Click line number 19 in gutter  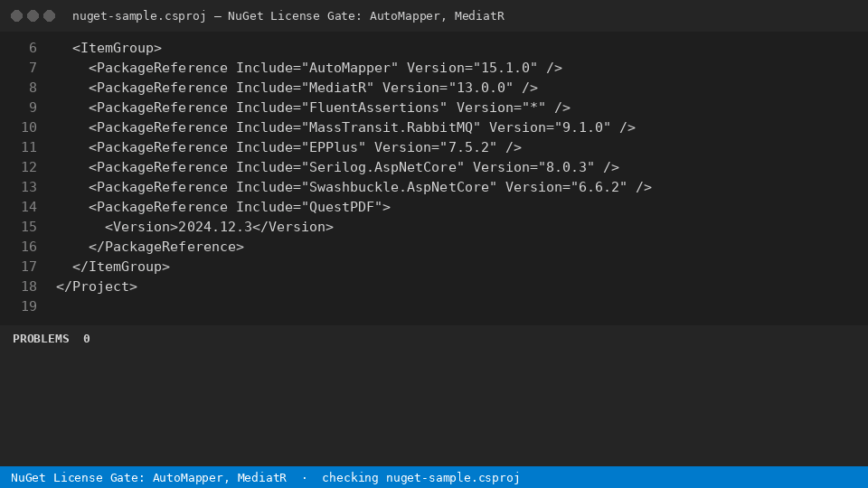click(29, 307)
